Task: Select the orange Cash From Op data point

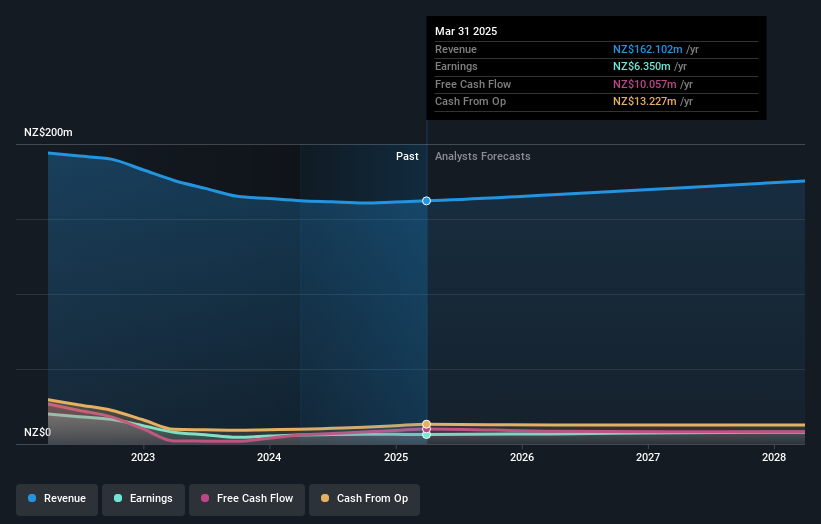Action: pyautogui.click(x=427, y=424)
